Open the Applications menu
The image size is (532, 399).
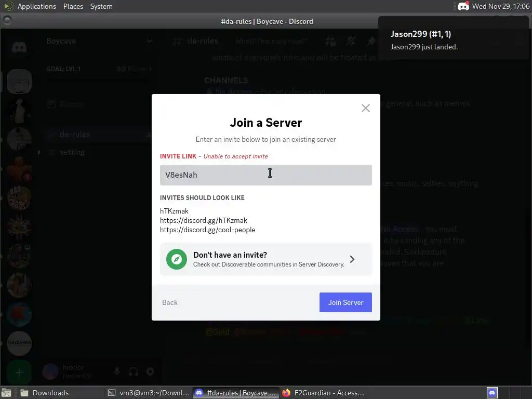pos(37,6)
